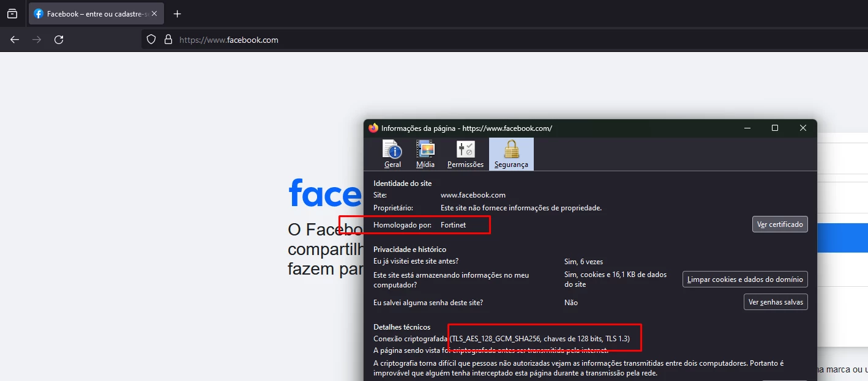Select the Segurança tab
The width and height of the screenshot is (868, 381).
[x=511, y=154]
